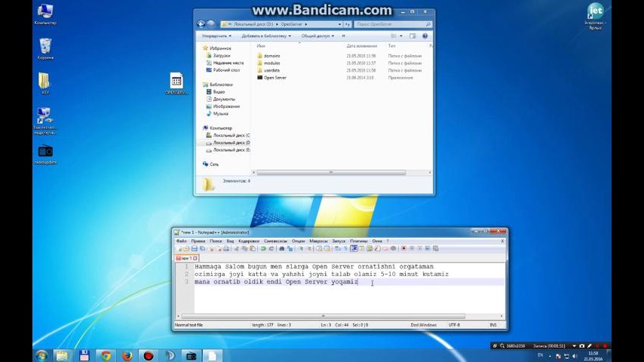Expand the Упорядочить dropdown in Explorer

216,36
